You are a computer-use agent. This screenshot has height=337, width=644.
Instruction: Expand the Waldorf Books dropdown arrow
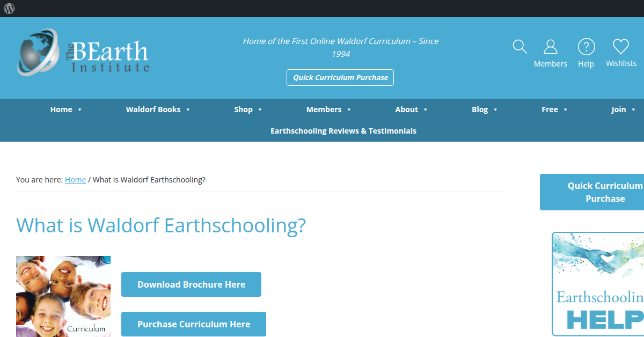click(188, 110)
